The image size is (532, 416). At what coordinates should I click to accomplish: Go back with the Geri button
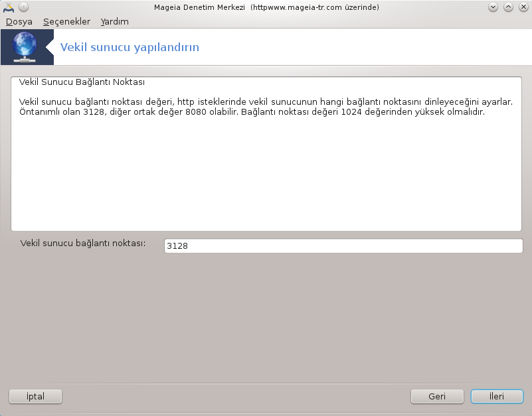437,396
